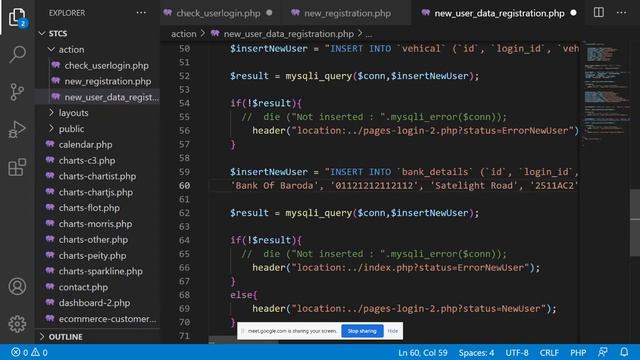This screenshot has height=360, width=640.
Task: Expand the layouts folder
Action: coord(51,113)
